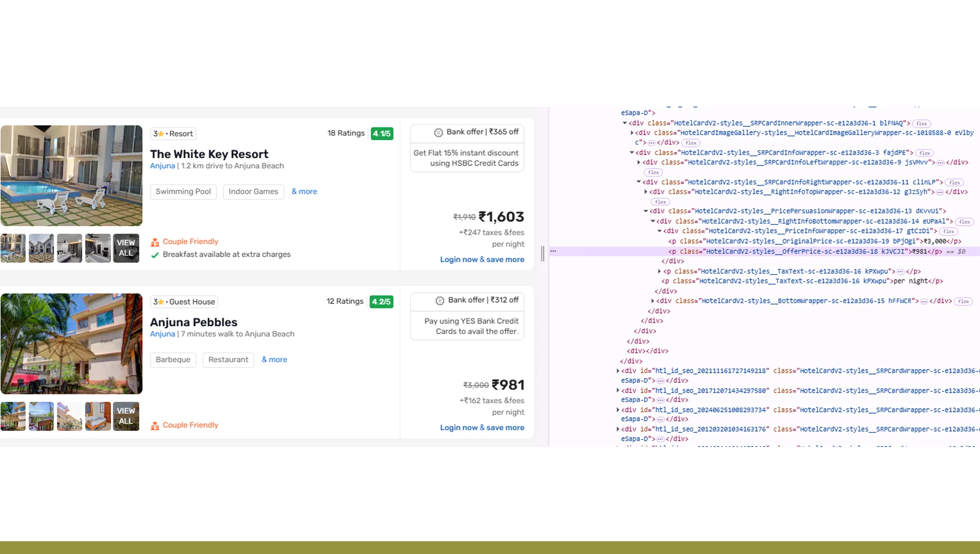Screen dimensions: 980x554
Task: Open '& more' amenities for Anjuna Pebbles
Action: [274, 360]
